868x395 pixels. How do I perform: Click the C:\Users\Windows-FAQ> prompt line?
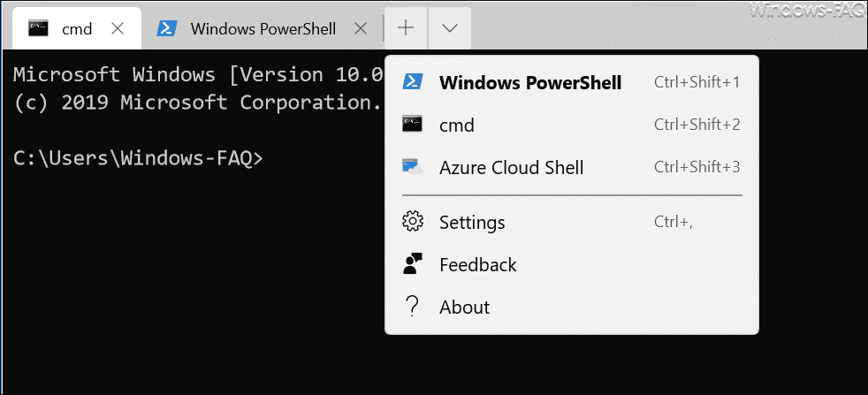(x=139, y=158)
